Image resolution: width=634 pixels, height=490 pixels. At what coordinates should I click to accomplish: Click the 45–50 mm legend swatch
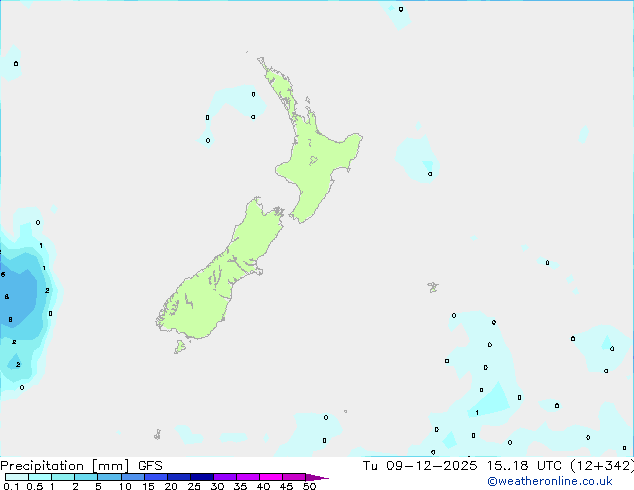pos(294,477)
